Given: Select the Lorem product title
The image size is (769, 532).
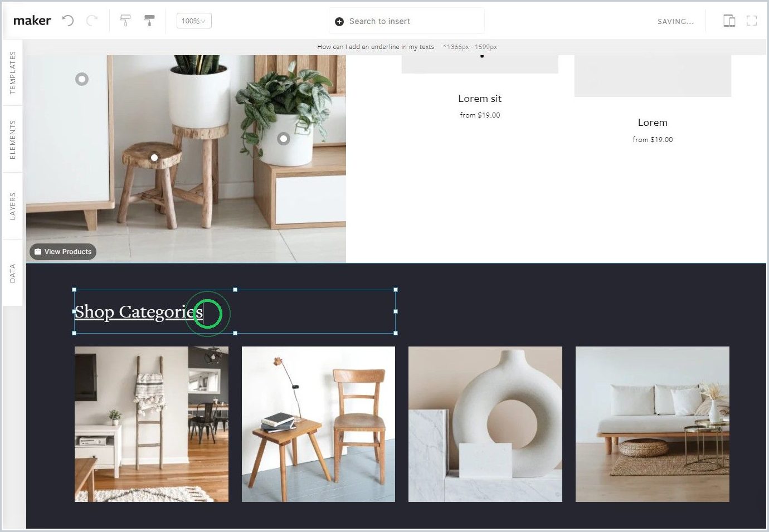Looking at the screenshot, I should tap(653, 123).
